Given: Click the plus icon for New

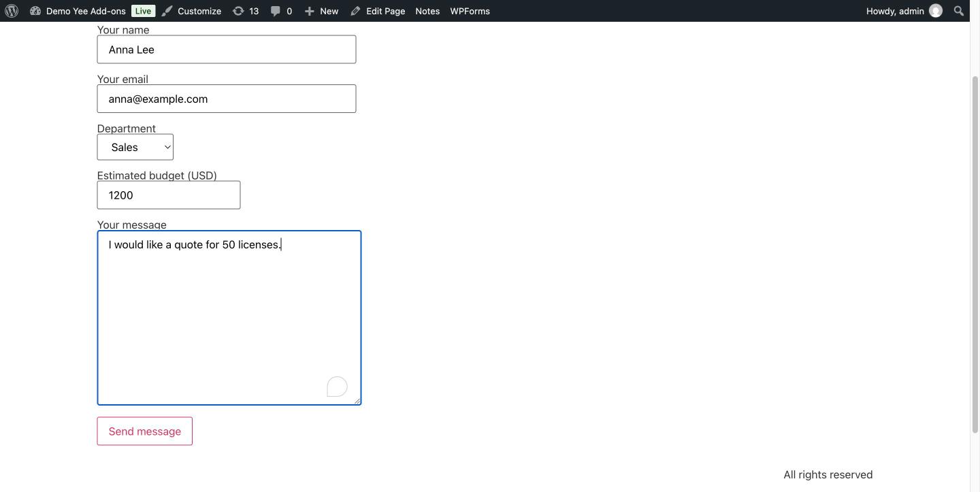Looking at the screenshot, I should [310, 11].
